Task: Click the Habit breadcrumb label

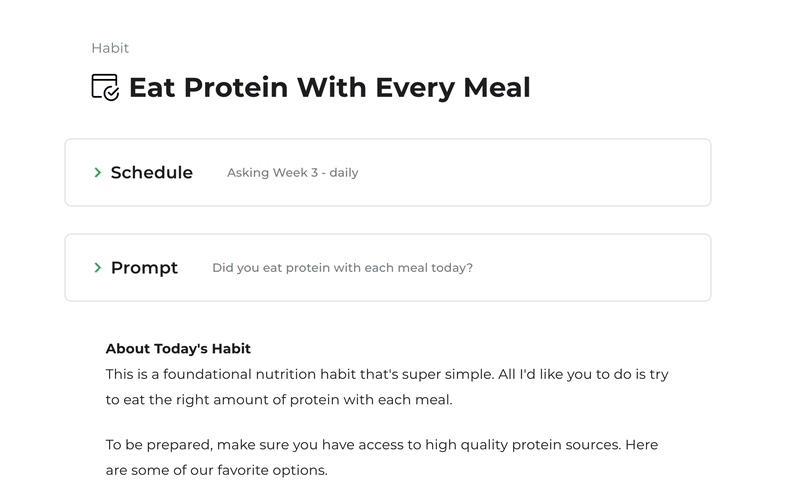Action: coord(110,48)
